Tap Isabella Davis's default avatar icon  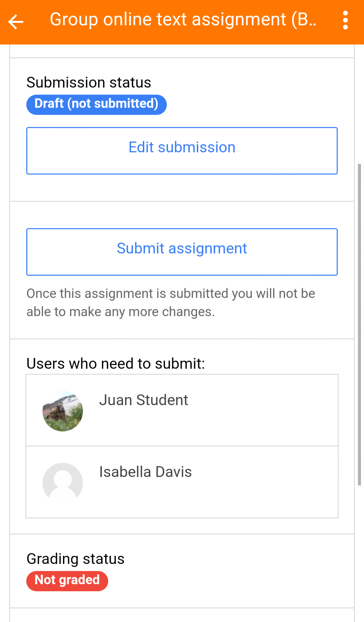click(x=63, y=483)
